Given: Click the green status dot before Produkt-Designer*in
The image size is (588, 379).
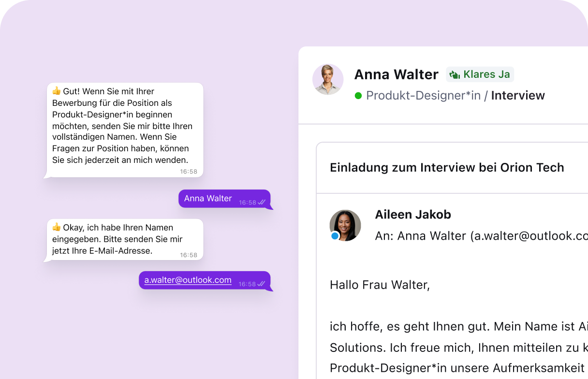Looking at the screenshot, I should (x=358, y=96).
